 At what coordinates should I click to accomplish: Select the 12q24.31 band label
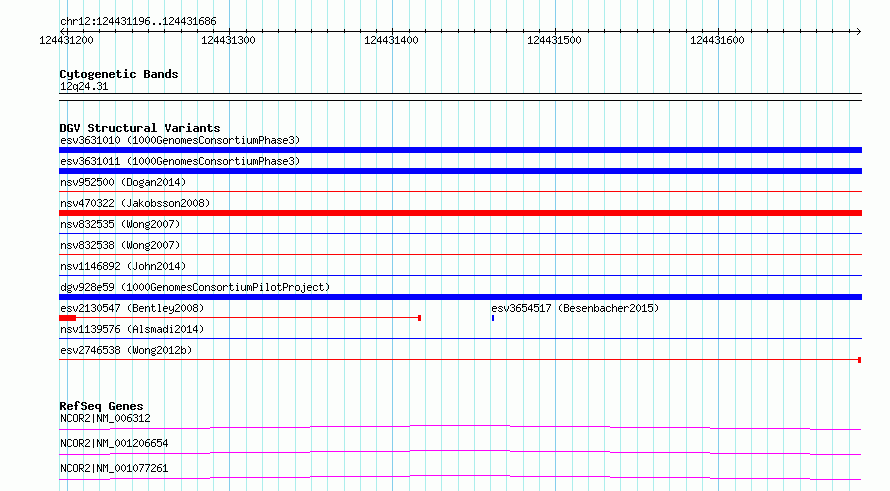point(84,87)
